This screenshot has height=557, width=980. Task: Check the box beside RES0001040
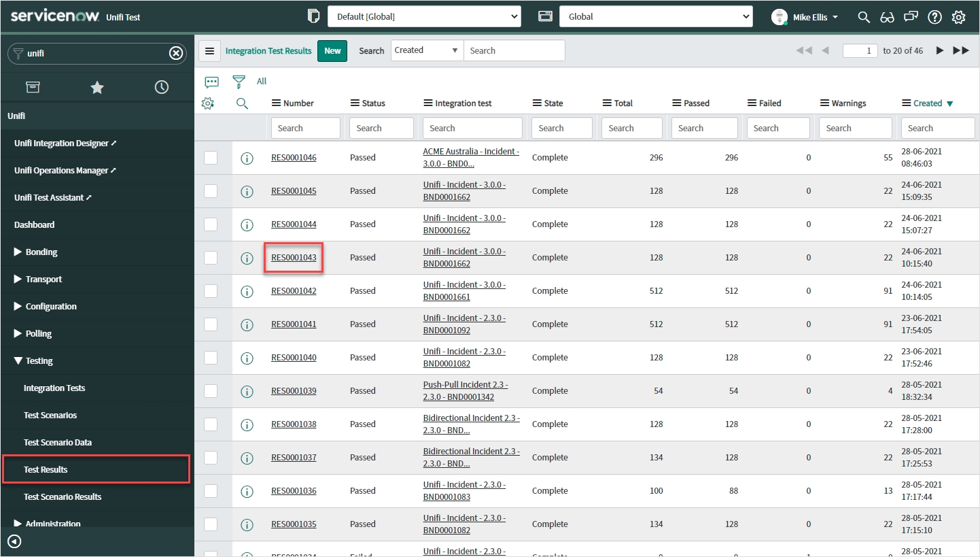click(211, 358)
